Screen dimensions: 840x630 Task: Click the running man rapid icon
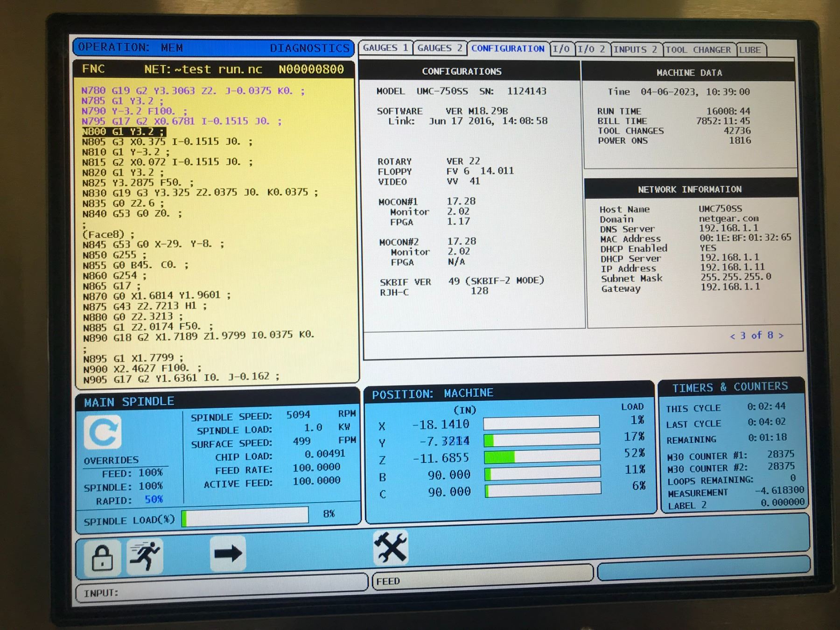tap(145, 555)
